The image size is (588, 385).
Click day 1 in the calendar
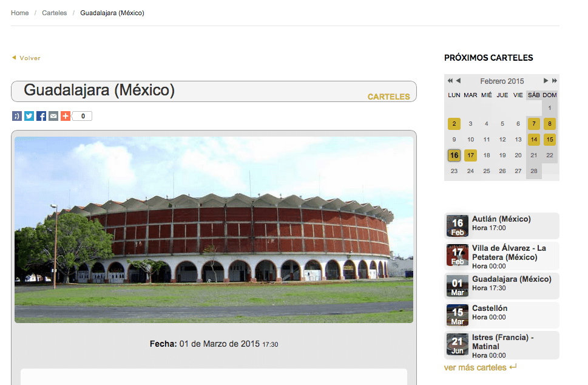click(550, 108)
